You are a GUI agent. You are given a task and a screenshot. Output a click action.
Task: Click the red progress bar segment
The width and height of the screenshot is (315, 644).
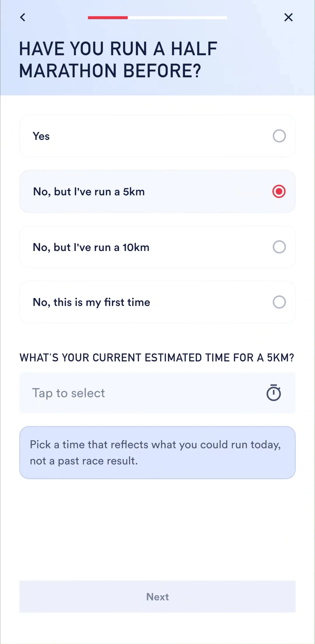108,18
